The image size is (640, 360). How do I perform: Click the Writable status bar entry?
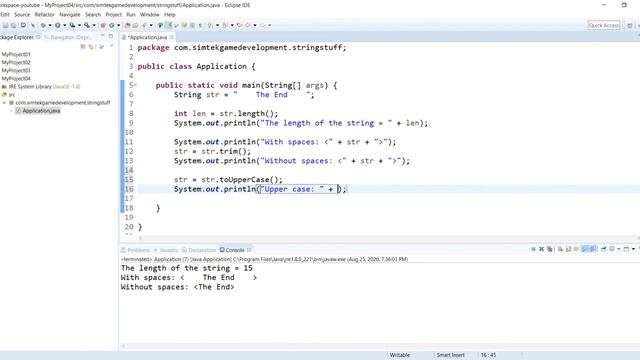tap(400, 355)
